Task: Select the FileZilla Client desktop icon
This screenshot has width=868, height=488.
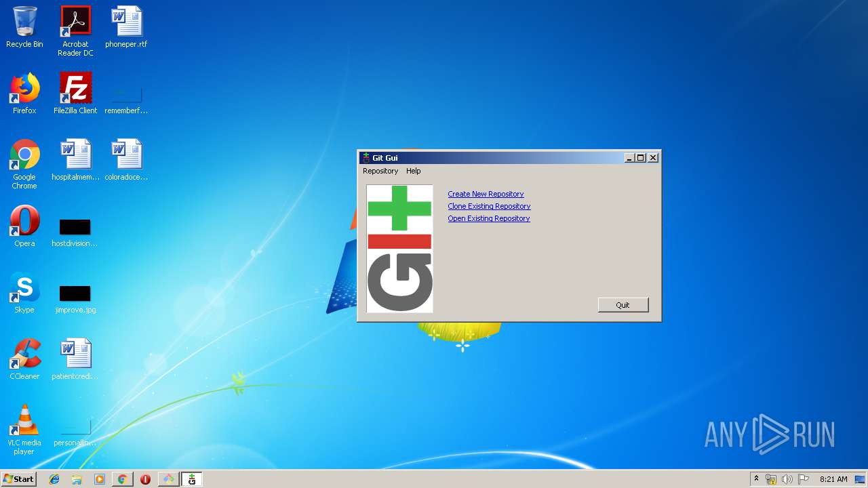Action: click(75, 94)
